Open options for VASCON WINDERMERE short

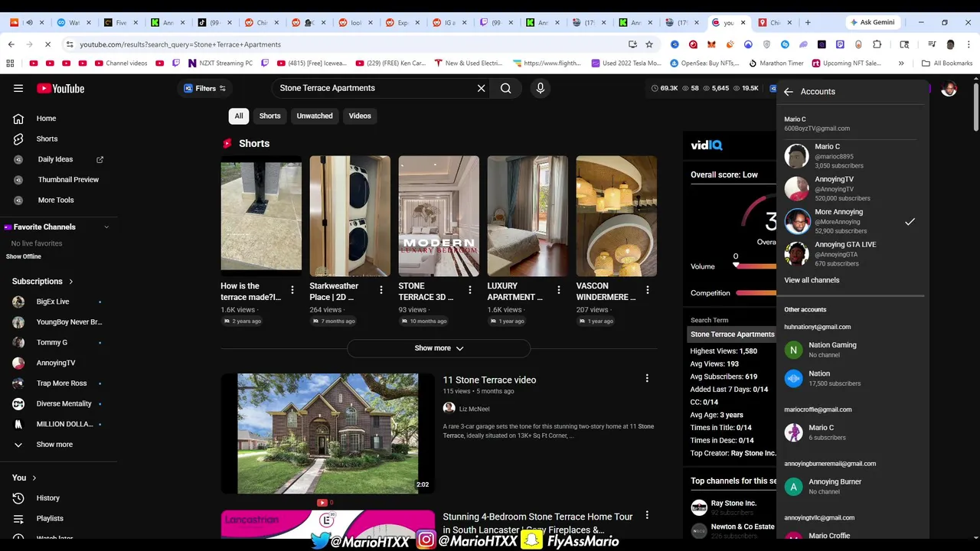click(647, 290)
